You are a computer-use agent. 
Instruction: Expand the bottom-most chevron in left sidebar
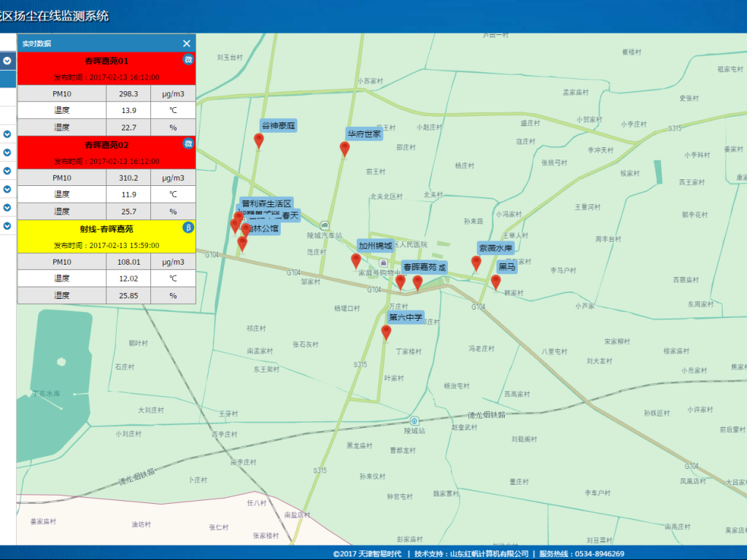[7, 226]
